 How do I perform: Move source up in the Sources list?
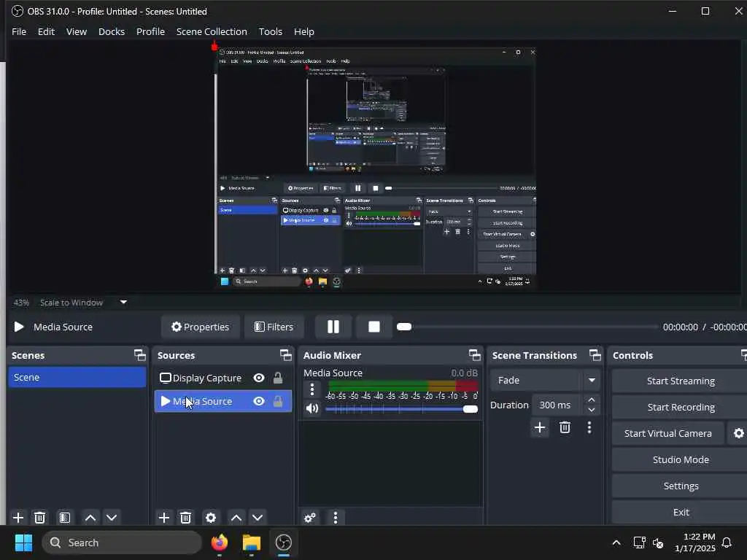pyautogui.click(x=236, y=518)
